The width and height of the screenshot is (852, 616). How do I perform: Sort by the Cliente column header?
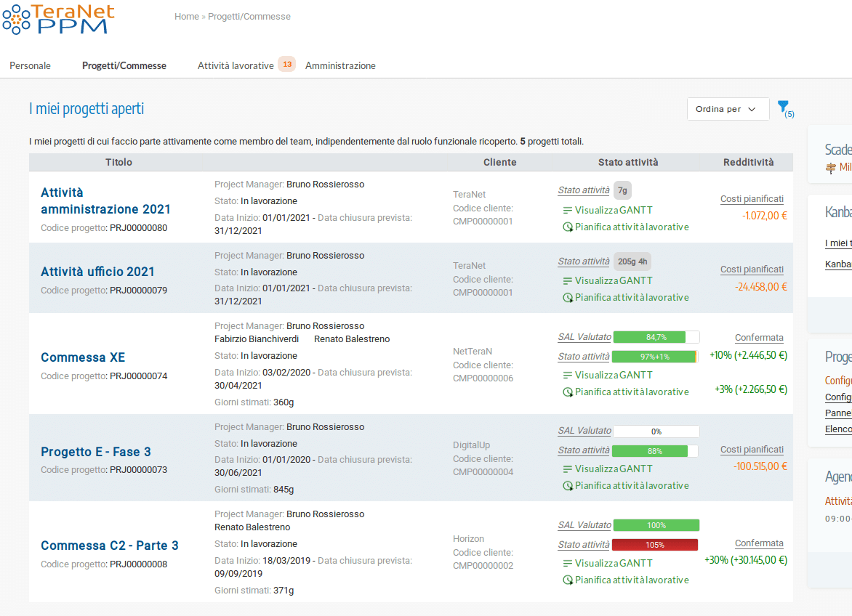coord(499,163)
